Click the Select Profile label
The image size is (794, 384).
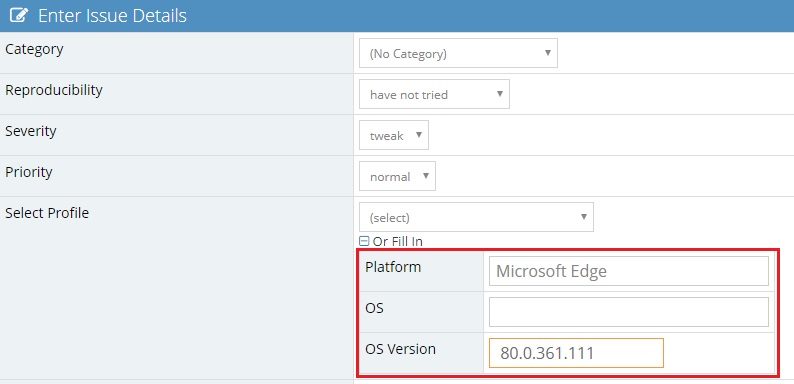pyautogui.click(x=47, y=213)
